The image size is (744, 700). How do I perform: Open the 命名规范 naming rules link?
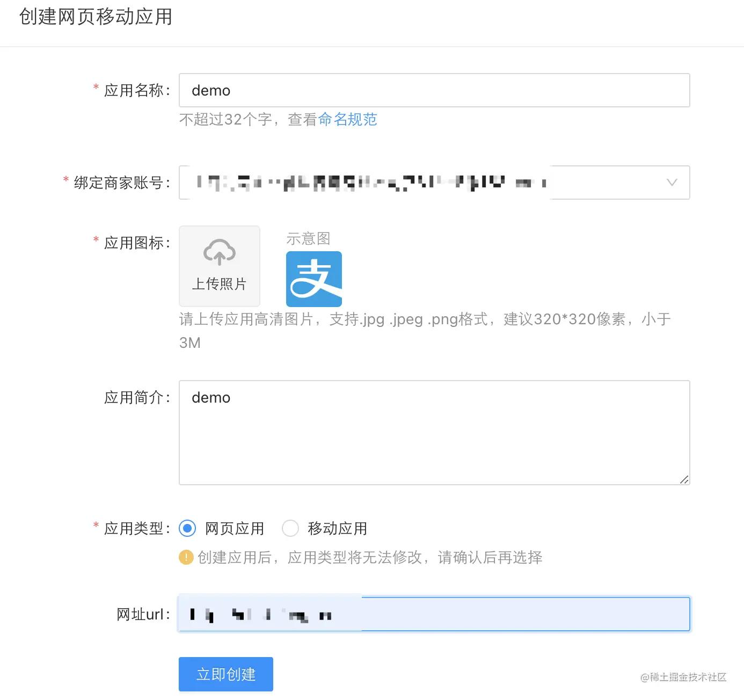click(348, 119)
